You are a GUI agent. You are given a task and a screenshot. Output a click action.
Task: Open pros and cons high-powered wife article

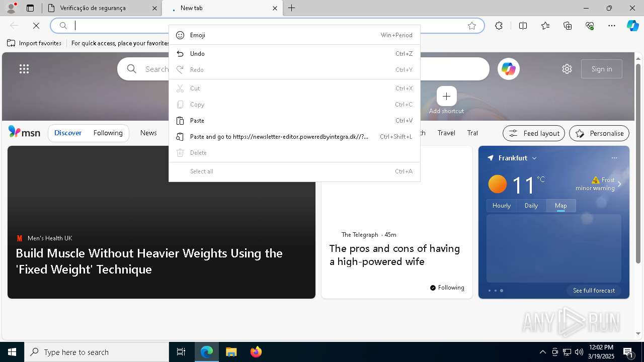pos(394,255)
